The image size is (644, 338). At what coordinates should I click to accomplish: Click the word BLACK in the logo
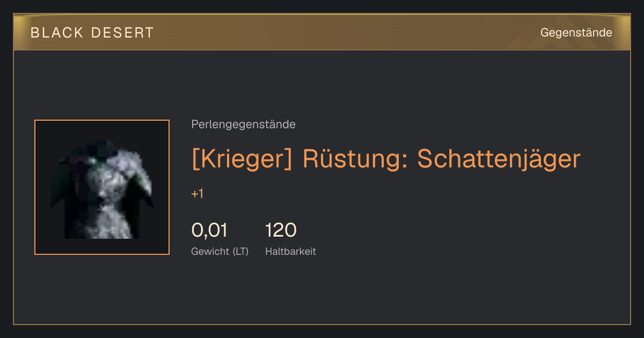(57, 33)
